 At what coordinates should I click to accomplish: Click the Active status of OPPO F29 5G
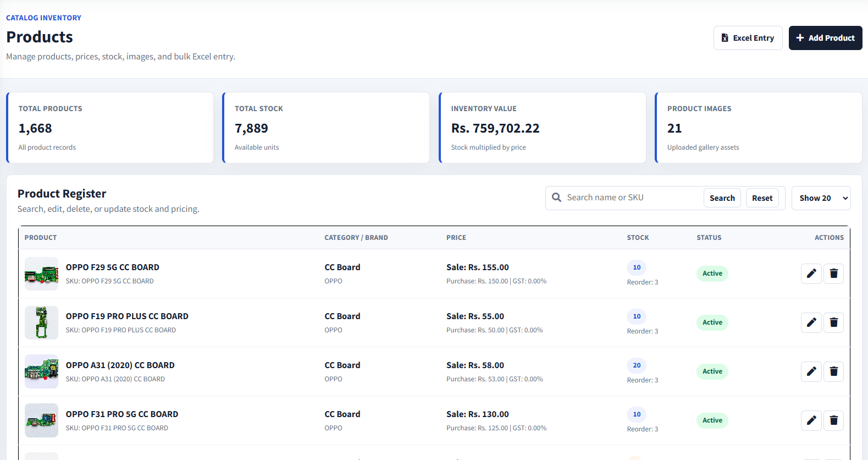(x=712, y=273)
